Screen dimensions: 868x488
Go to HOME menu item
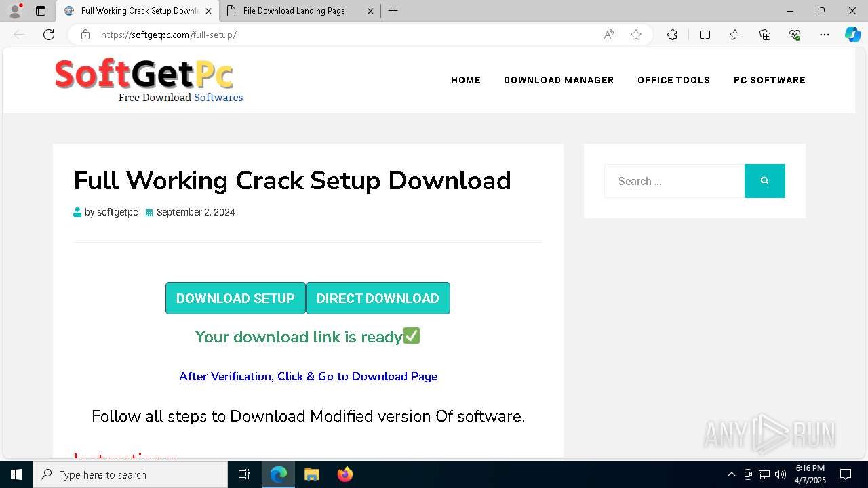466,80
